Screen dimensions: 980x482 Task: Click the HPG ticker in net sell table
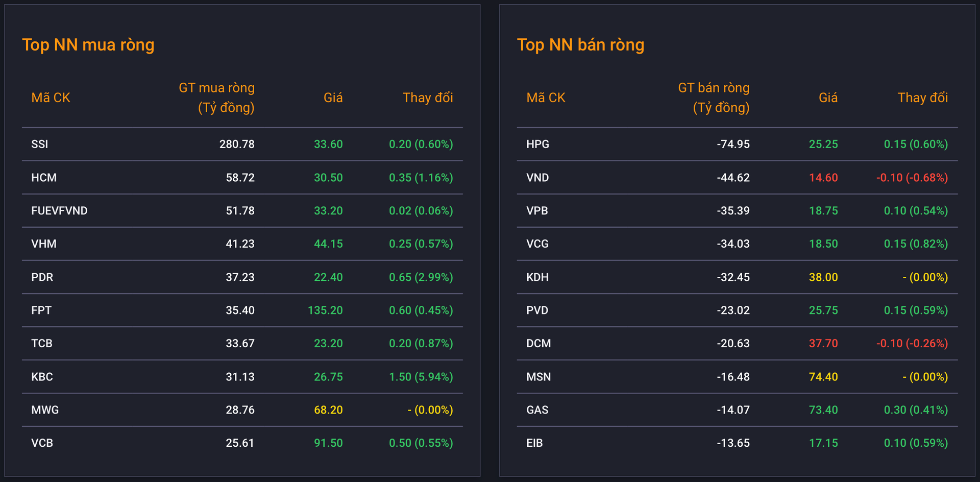point(538,144)
